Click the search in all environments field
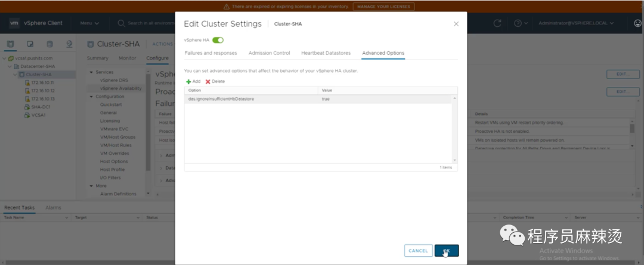 151,23
